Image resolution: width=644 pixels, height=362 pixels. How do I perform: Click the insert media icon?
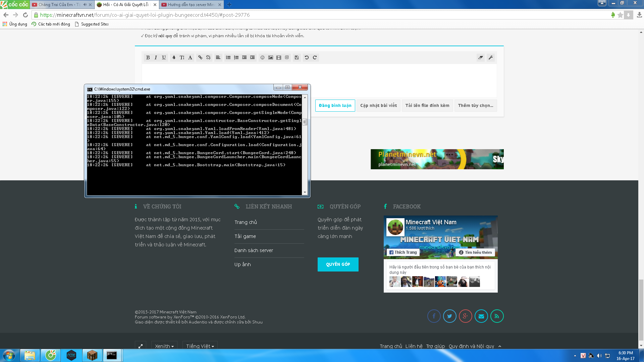tap(278, 58)
